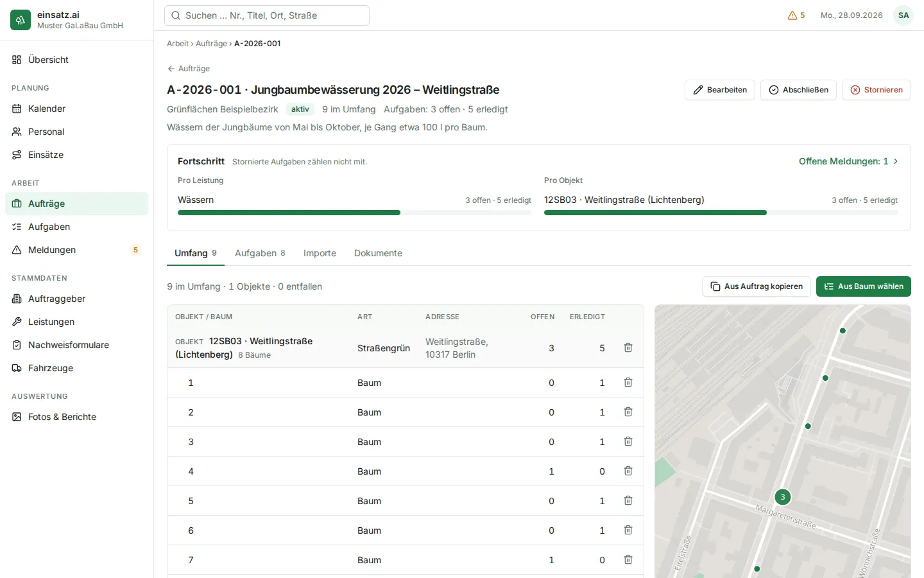Click the einsatz.ai logo icon

[21, 20]
